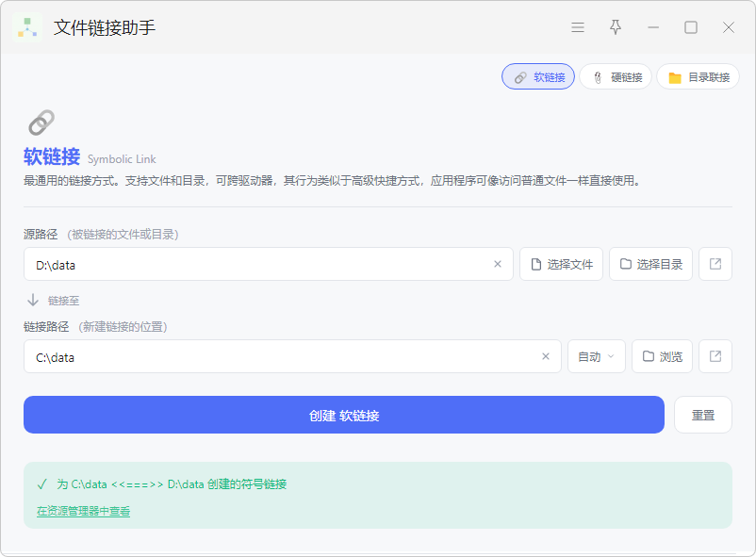Switch to the 硬链接 tab
Viewport: 756px width, 557px height.
pyautogui.click(x=616, y=76)
